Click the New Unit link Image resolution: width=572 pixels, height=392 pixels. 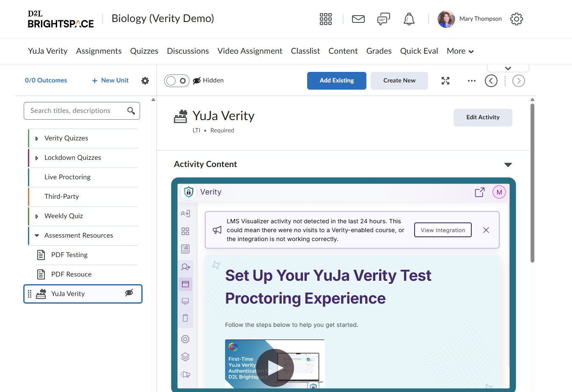pos(110,80)
